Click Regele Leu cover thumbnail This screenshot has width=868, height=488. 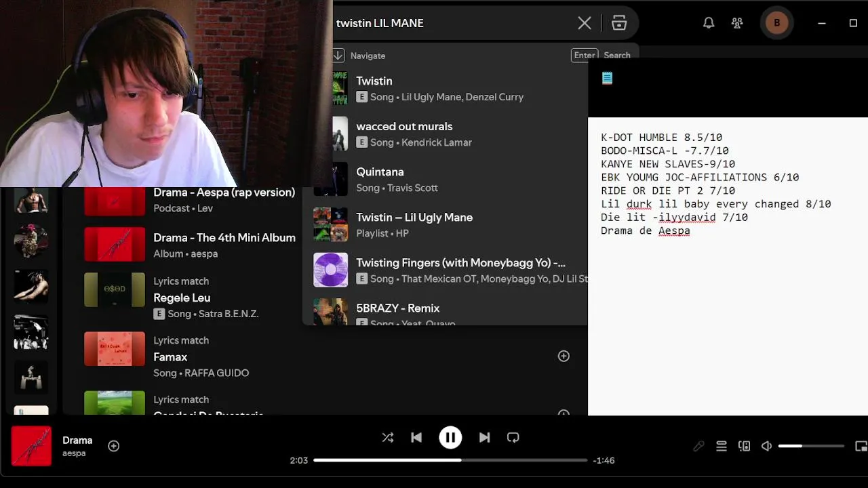coord(115,290)
